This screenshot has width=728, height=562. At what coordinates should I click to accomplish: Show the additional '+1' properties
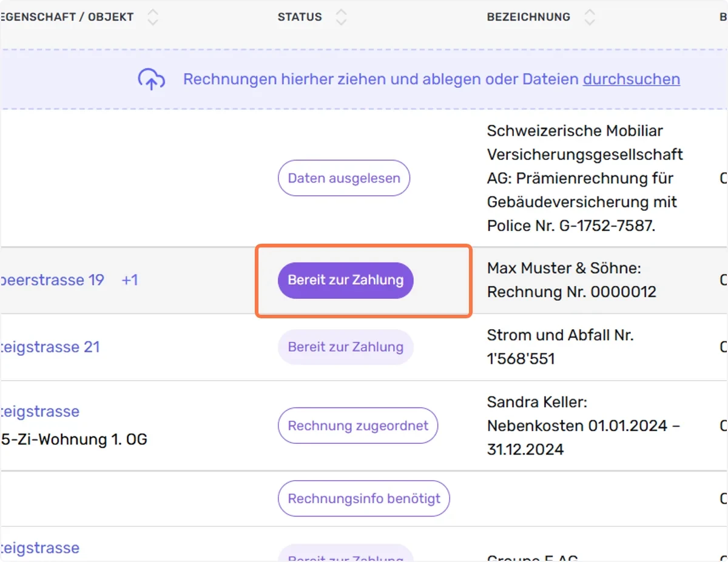pos(130,280)
